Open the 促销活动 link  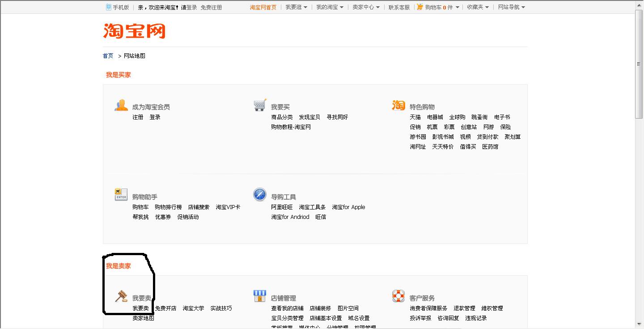(188, 217)
